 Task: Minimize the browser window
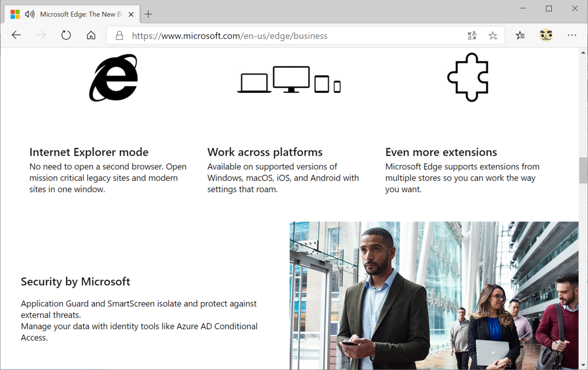coord(523,8)
